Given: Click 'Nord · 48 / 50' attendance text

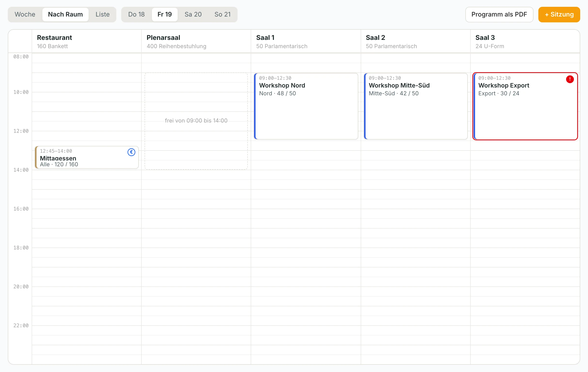Looking at the screenshot, I should [x=277, y=93].
